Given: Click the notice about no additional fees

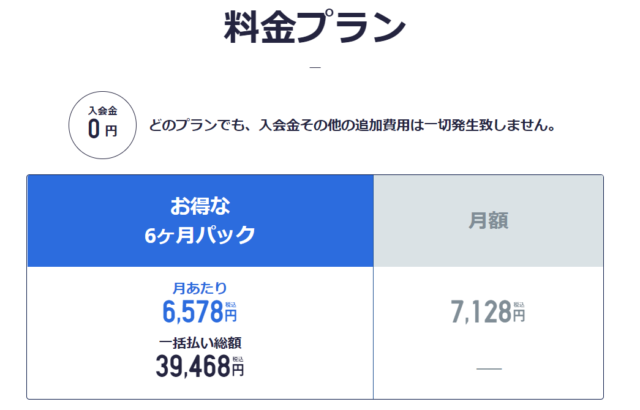Looking at the screenshot, I should (351, 127).
